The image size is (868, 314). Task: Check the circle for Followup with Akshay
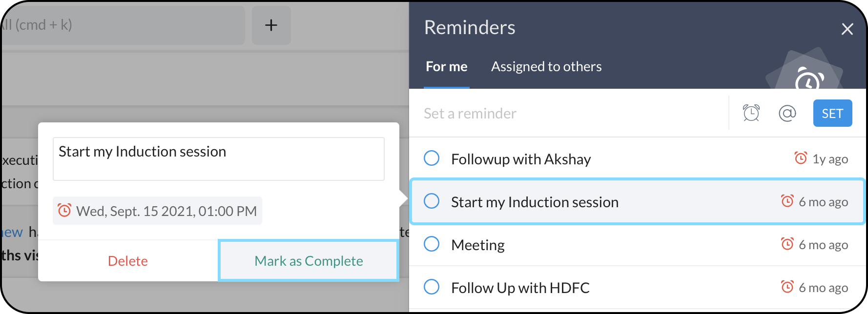(x=432, y=158)
